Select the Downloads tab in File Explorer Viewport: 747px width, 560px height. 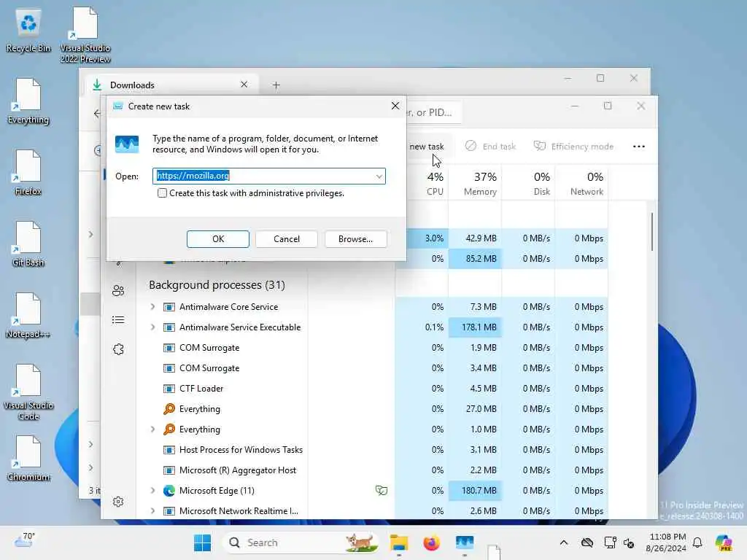[171, 85]
